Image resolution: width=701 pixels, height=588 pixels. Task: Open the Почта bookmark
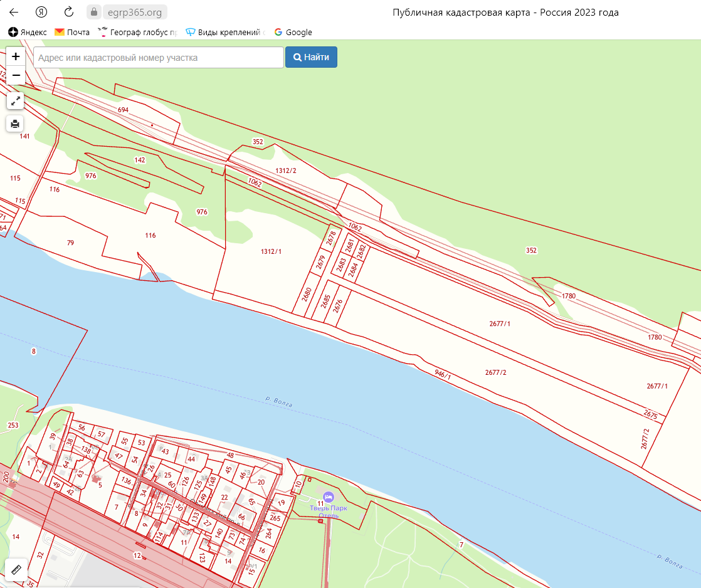pos(72,32)
